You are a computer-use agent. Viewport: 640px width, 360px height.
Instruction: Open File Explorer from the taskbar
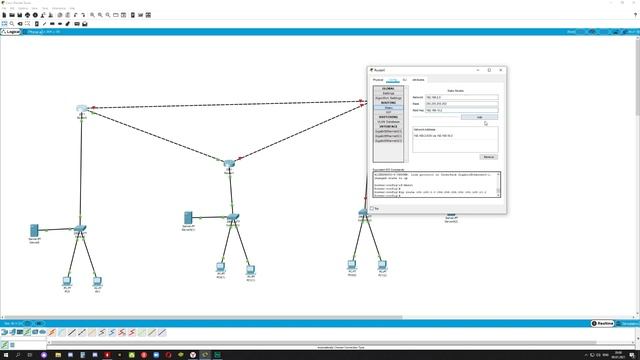click(x=58, y=355)
